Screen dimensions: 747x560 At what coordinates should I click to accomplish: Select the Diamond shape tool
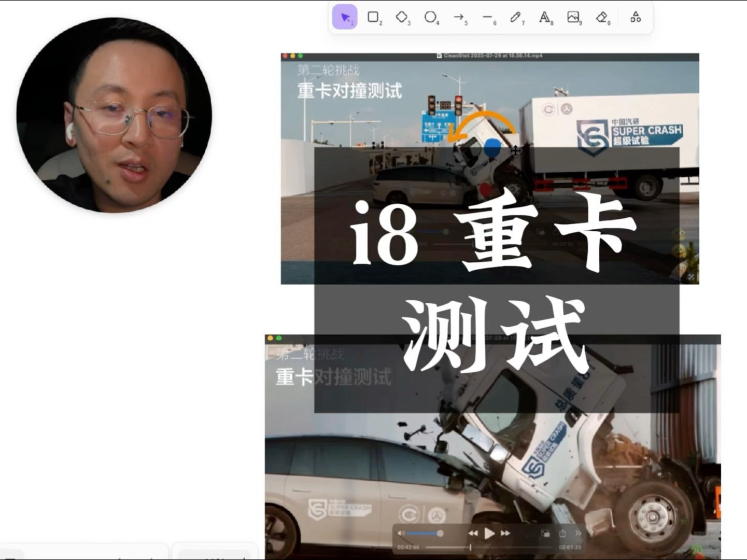click(403, 17)
